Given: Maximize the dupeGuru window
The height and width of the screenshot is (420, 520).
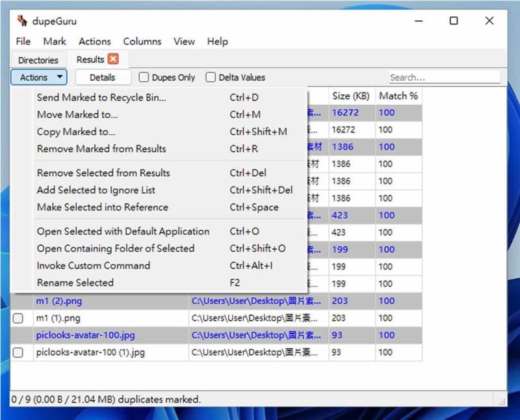Looking at the screenshot, I should 453,21.
